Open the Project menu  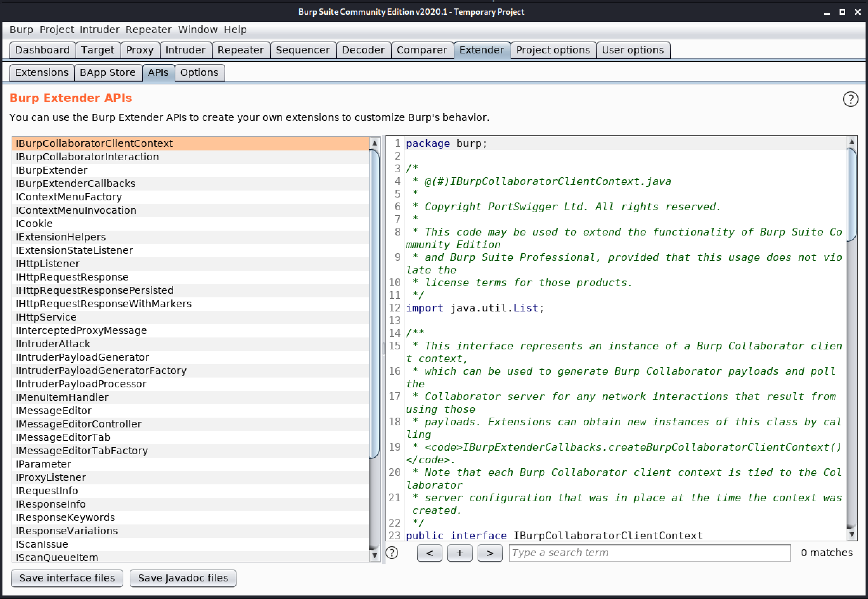pos(57,30)
